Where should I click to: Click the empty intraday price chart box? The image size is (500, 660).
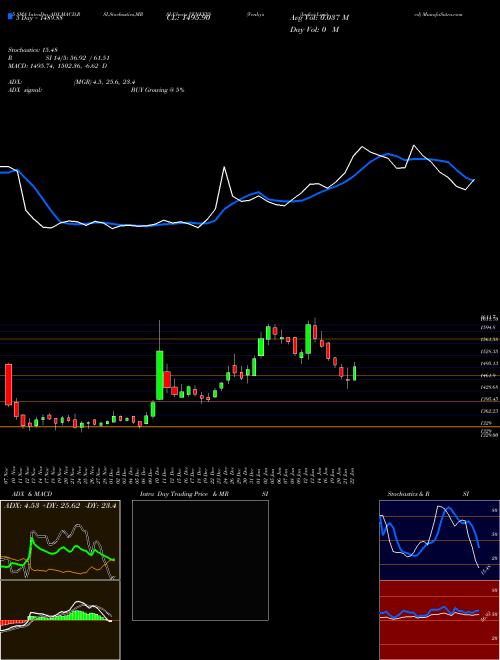pos(200,560)
